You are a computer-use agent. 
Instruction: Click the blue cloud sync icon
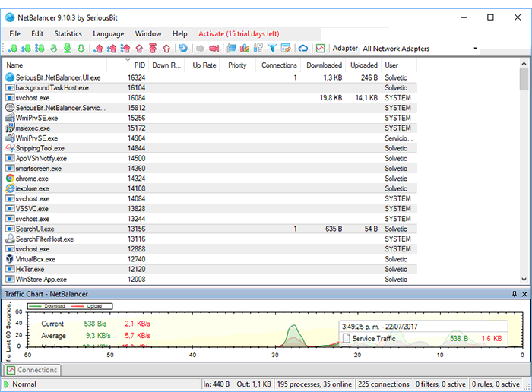click(303, 49)
